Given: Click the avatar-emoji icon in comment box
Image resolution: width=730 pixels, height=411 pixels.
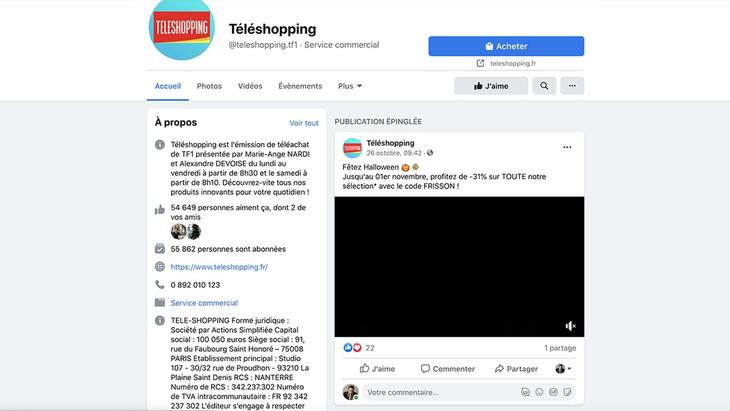Looking at the screenshot, I should (525, 392).
